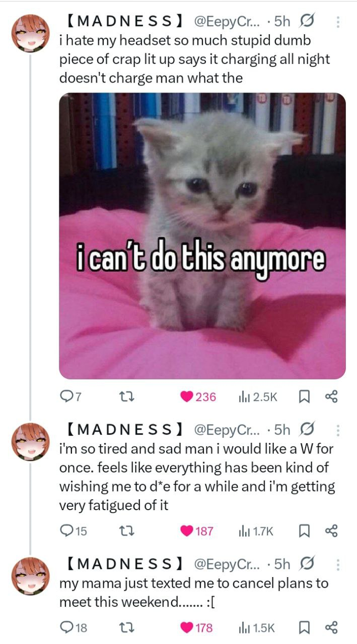357x644 pixels.
Task: Open more options on the first tweet
Action: coord(338,22)
